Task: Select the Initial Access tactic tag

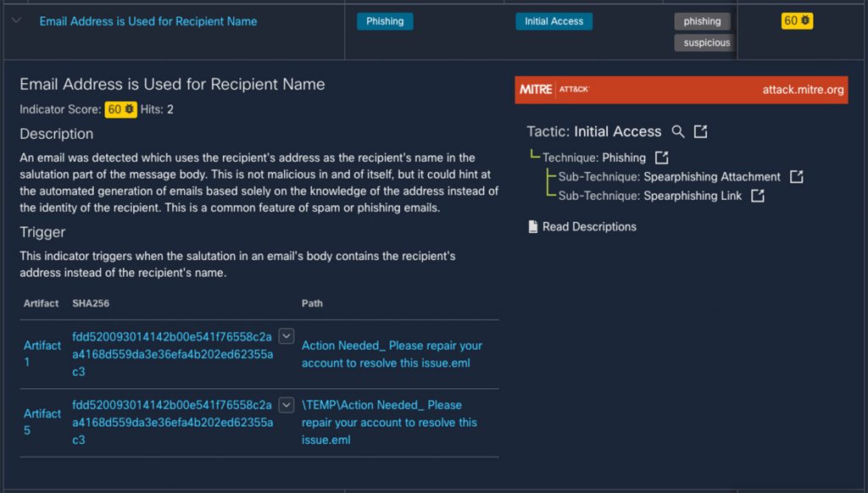Action: point(554,21)
